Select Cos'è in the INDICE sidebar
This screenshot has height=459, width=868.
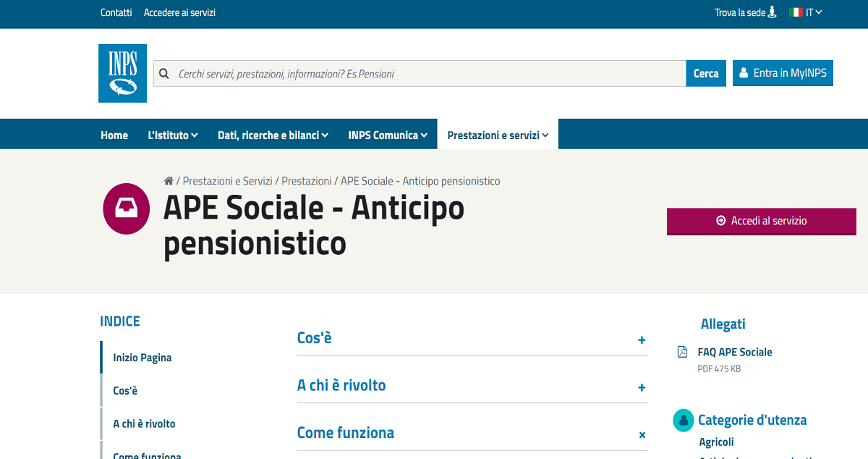click(x=125, y=391)
